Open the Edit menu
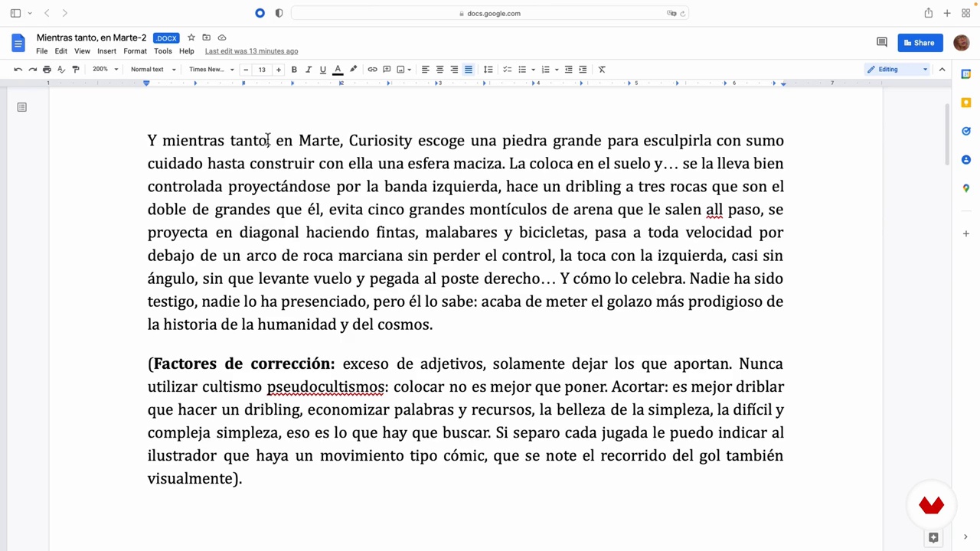The height and width of the screenshot is (551, 980). point(60,51)
